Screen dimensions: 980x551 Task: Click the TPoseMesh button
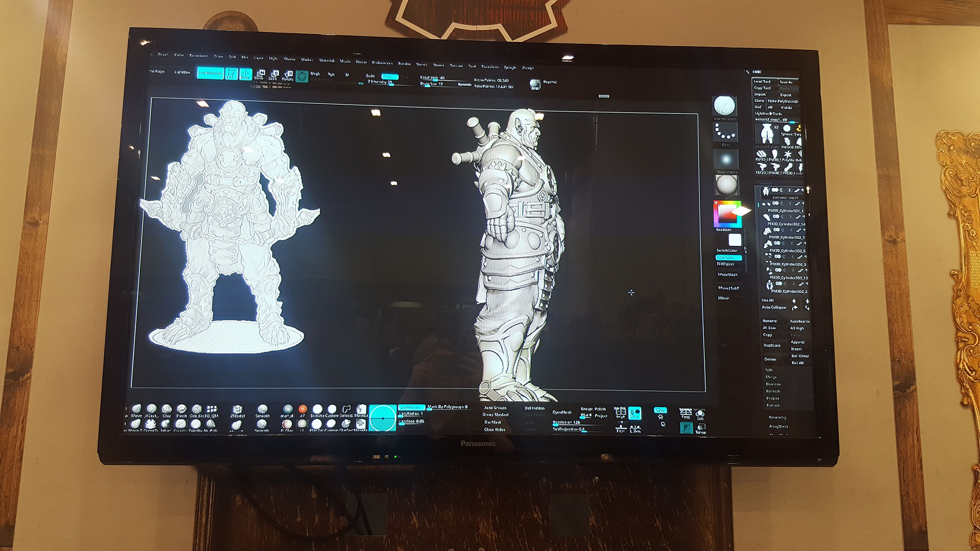[727, 275]
